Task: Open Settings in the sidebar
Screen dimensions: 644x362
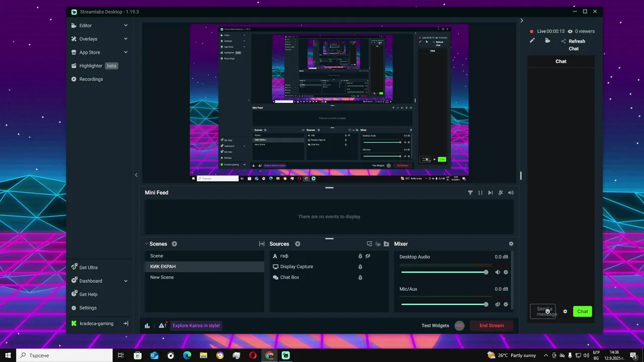Action: pyautogui.click(x=88, y=308)
